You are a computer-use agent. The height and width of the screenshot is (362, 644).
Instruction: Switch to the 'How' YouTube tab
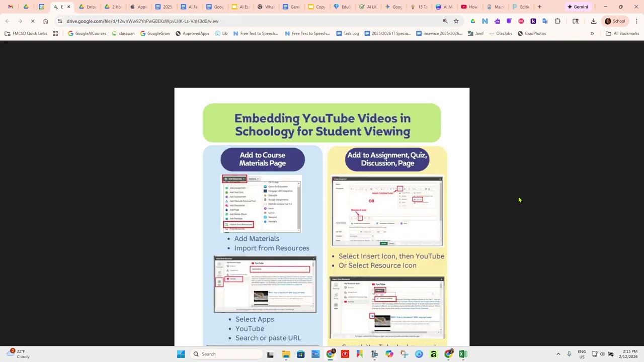469,7
